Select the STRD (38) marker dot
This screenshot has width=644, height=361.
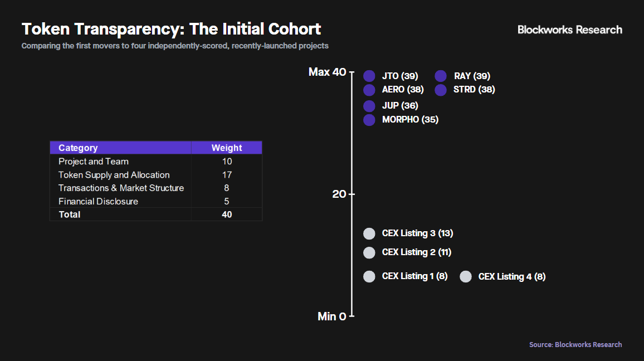(441, 90)
